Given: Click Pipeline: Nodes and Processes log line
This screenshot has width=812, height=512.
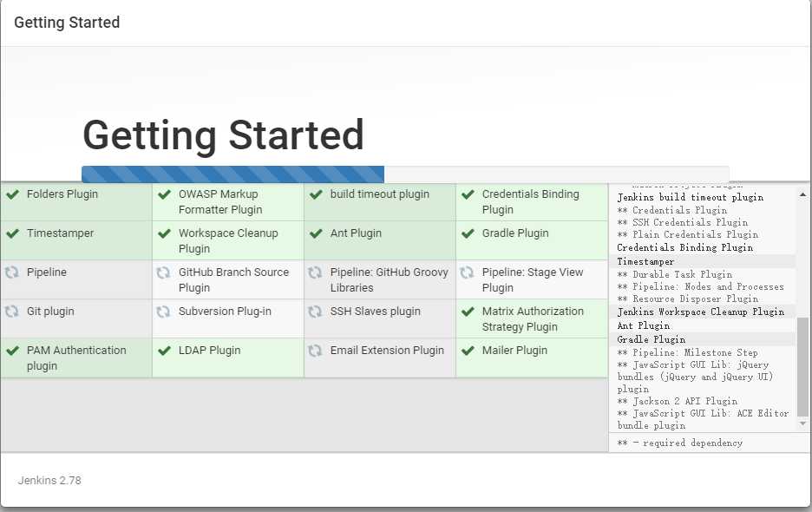Looking at the screenshot, I should coord(701,287).
